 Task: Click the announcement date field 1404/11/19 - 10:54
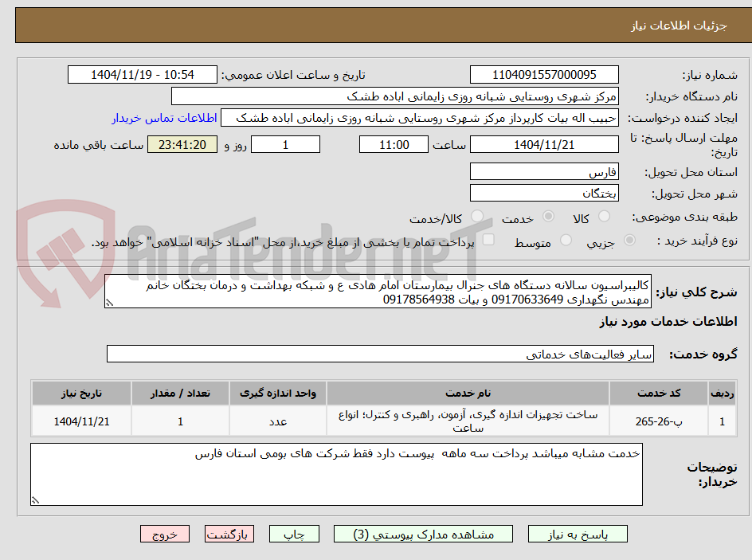coord(143,75)
